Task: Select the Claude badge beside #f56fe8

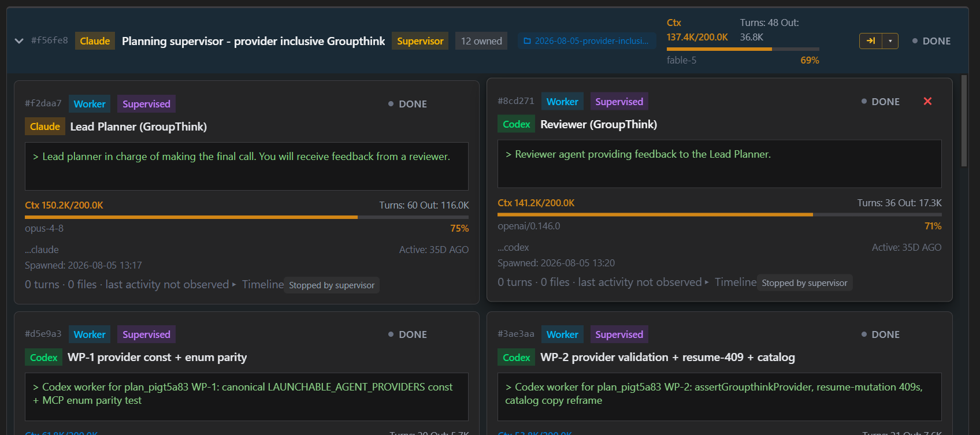Action: 95,41
